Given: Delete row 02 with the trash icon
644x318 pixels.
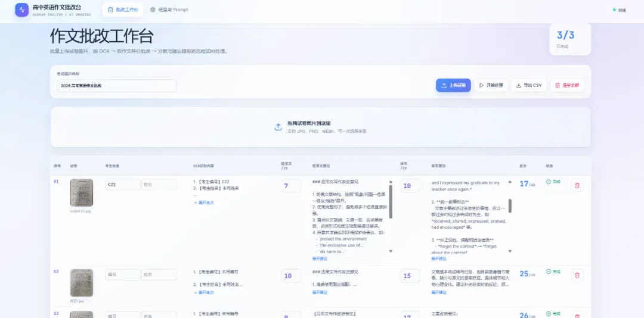Looking at the screenshot, I should tap(577, 276).
